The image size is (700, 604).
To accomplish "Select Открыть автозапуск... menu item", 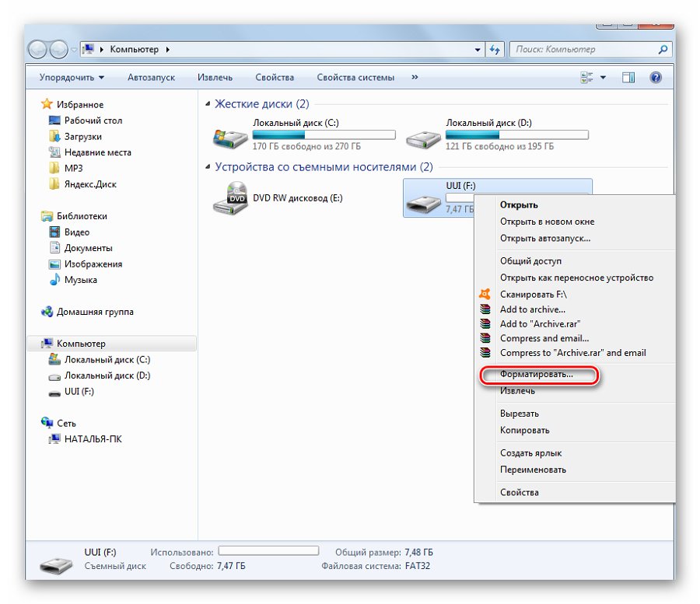I will pos(545,238).
